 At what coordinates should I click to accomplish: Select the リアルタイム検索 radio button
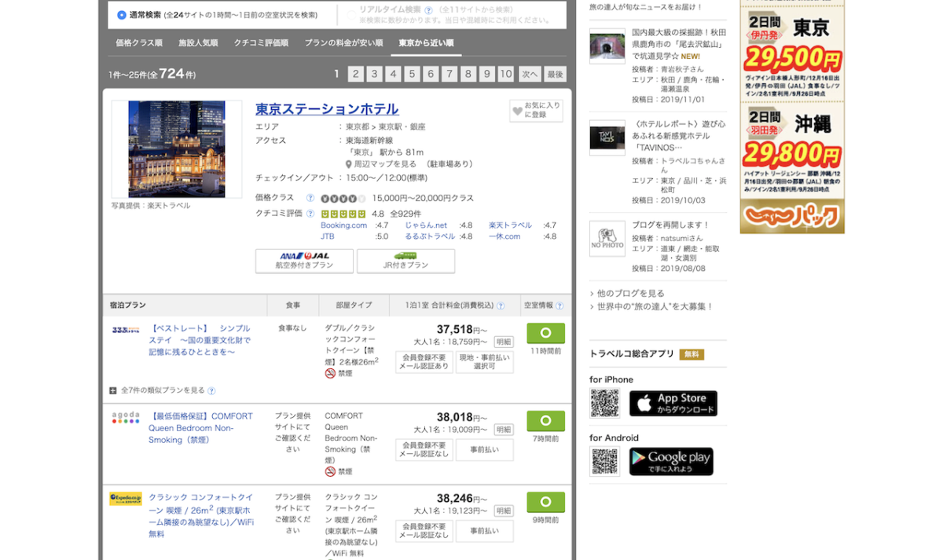[352, 15]
